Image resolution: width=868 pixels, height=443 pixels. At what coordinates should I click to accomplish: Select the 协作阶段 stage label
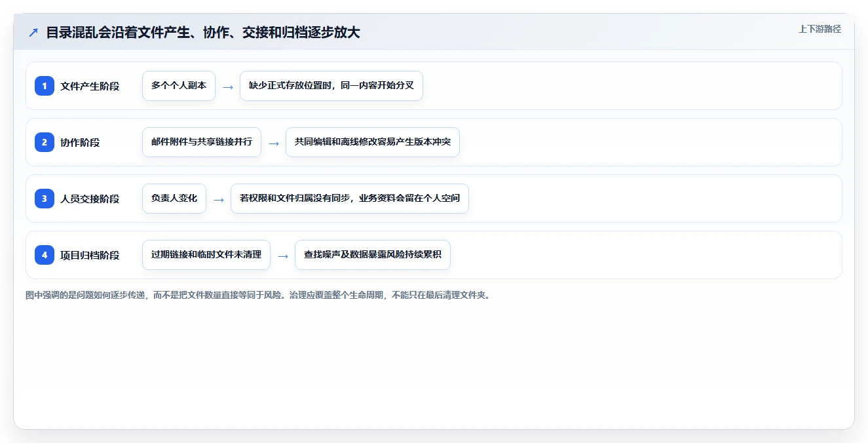click(80, 142)
